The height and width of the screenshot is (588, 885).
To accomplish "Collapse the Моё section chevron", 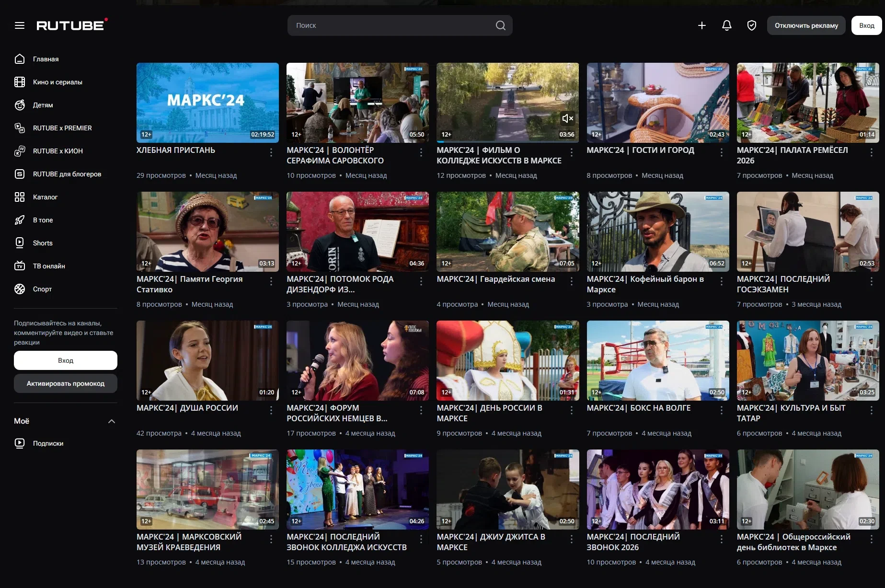I will pos(112,421).
